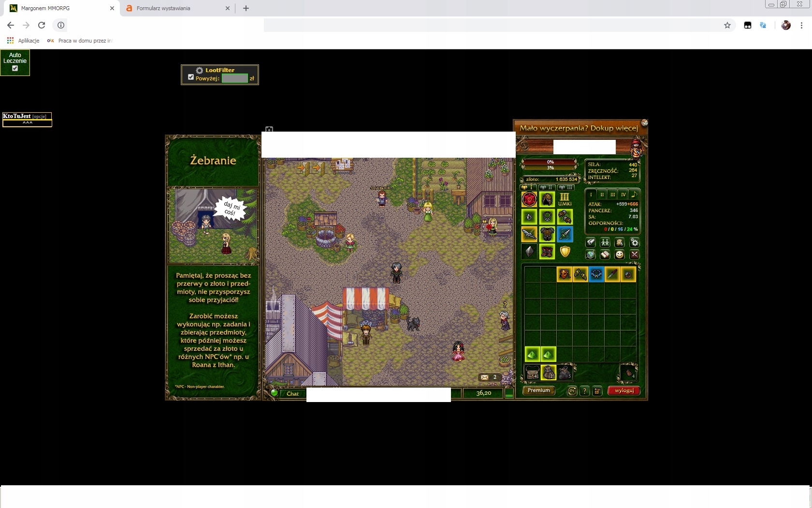The height and width of the screenshot is (508, 812).
Task: Switch to equipment set II
Action: (x=547, y=187)
